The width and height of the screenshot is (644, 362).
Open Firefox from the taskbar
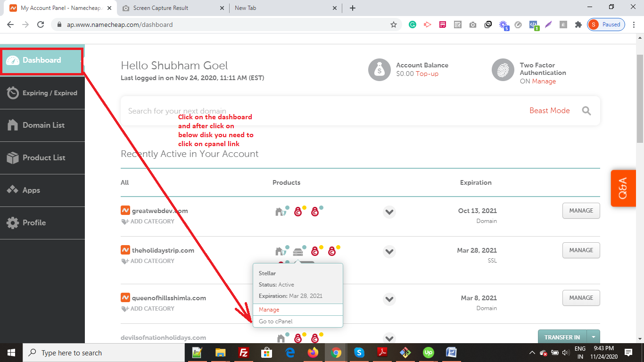[x=313, y=353]
